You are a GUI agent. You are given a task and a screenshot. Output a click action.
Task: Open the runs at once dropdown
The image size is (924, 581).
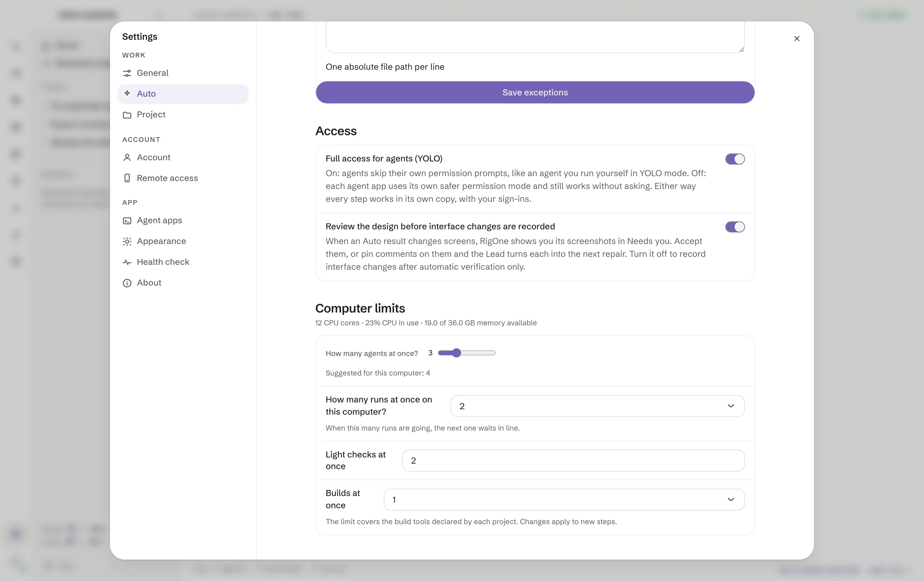[x=597, y=406]
